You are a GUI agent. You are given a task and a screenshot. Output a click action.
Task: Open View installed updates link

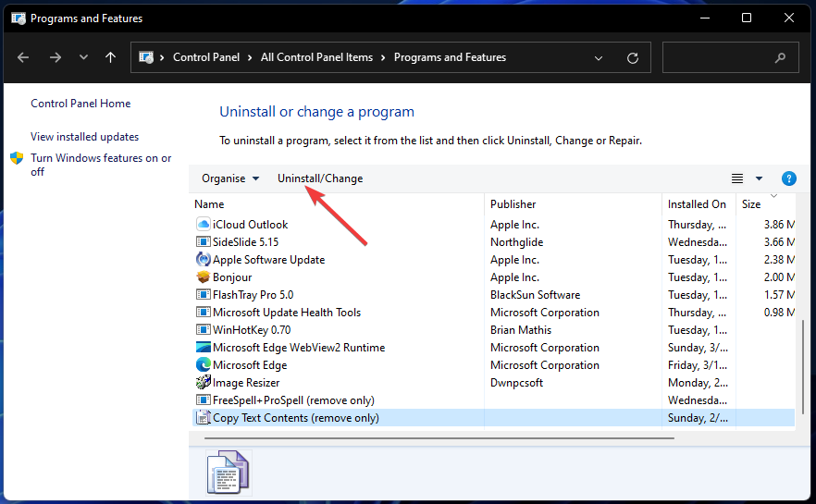click(84, 137)
